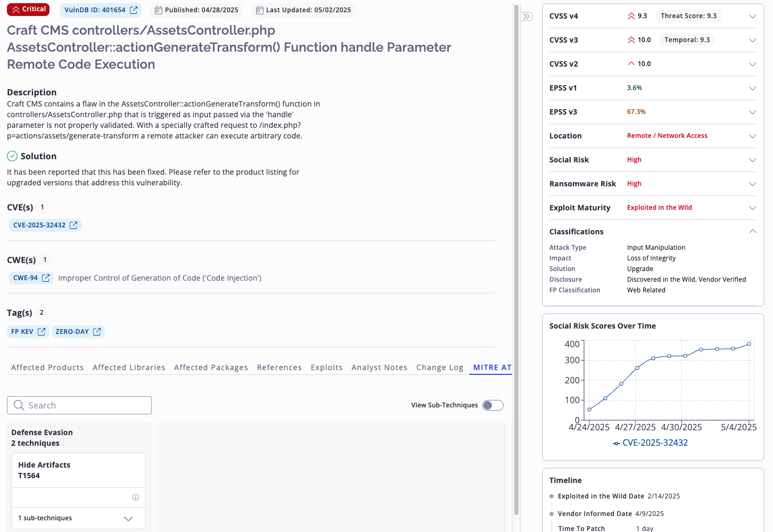Viewport: 773px width, 532px height.
Task: Click the Vendor Informed Date timeline marker
Action: pos(552,514)
